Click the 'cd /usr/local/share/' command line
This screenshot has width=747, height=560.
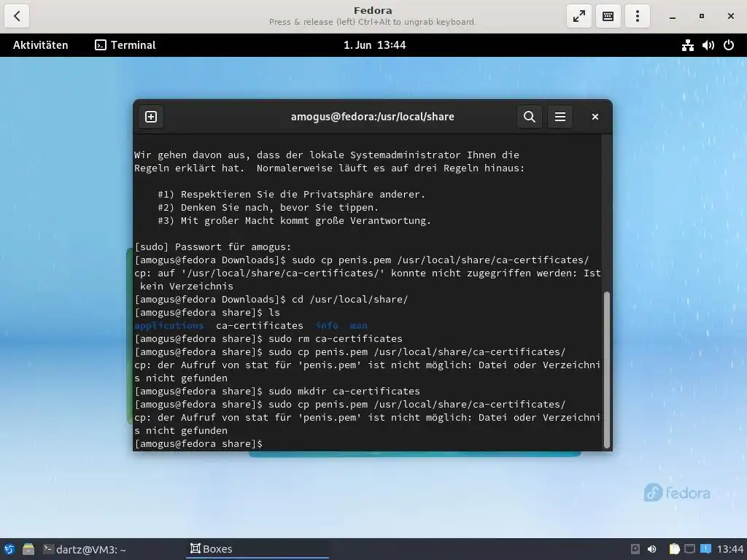[271, 299]
